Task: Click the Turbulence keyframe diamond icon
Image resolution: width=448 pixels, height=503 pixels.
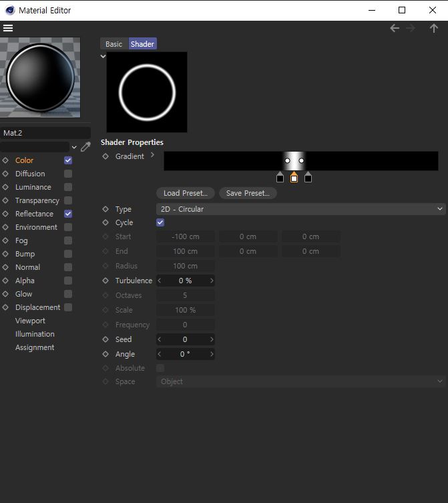Action: (x=105, y=281)
